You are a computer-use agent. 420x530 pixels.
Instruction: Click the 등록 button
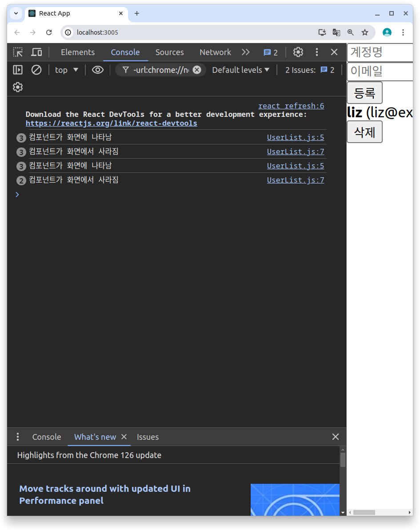click(364, 92)
